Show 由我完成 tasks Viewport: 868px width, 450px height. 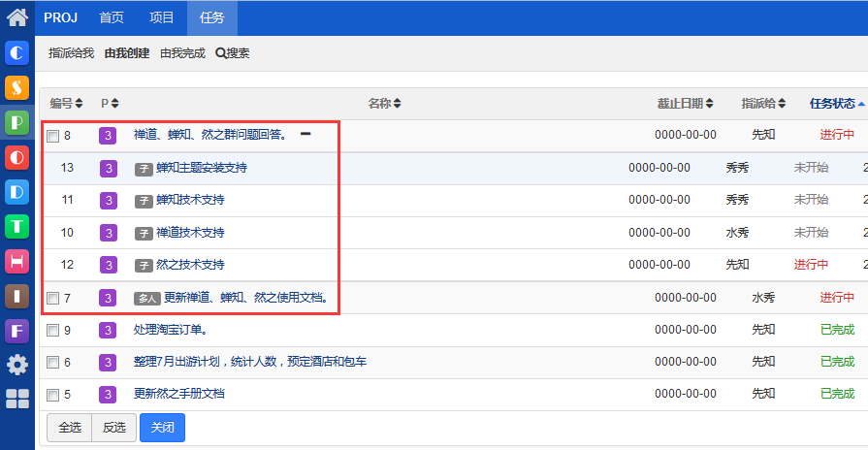(x=182, y=53)
